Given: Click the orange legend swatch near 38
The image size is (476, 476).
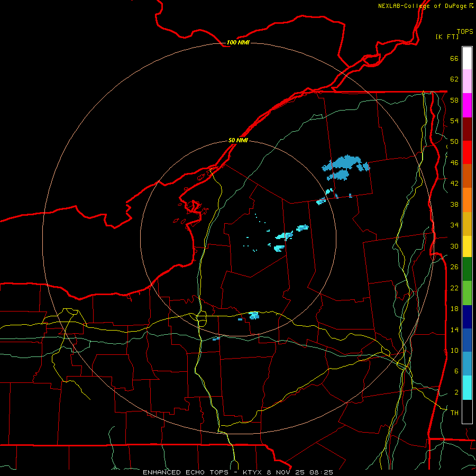Looking at the screenshot, I should 467,200.
